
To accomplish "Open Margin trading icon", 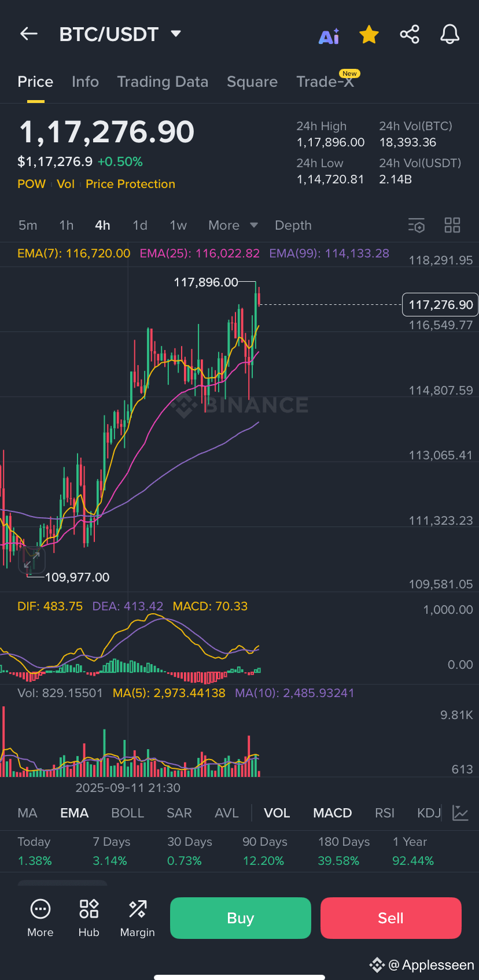I will (x=138, y=918).
